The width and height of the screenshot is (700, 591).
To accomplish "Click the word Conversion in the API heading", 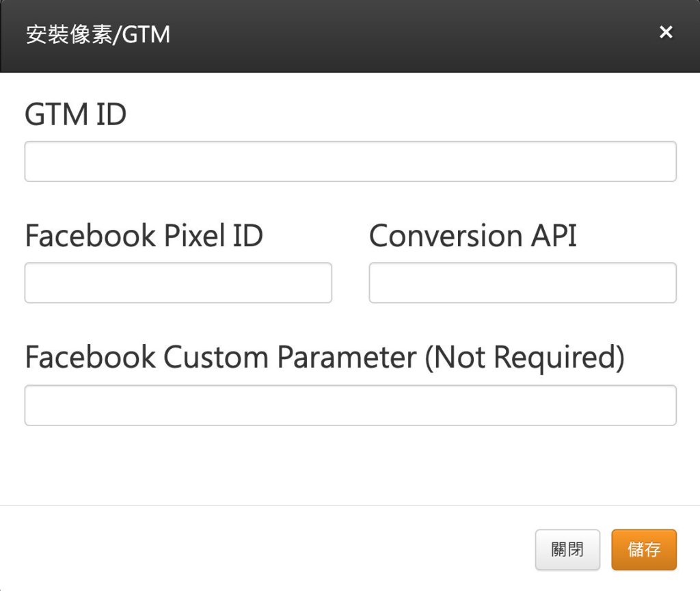I will click(446, 235).
